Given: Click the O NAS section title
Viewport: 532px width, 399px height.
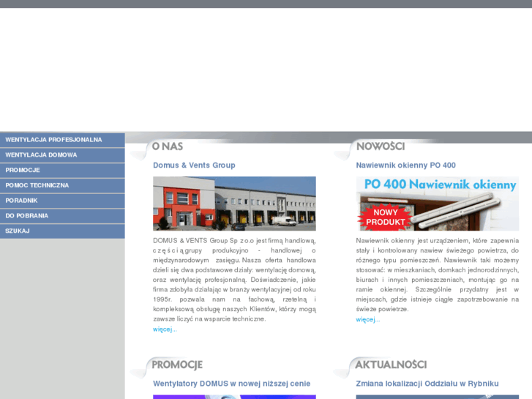Looking at the screenshot, I should click(168, 146).
